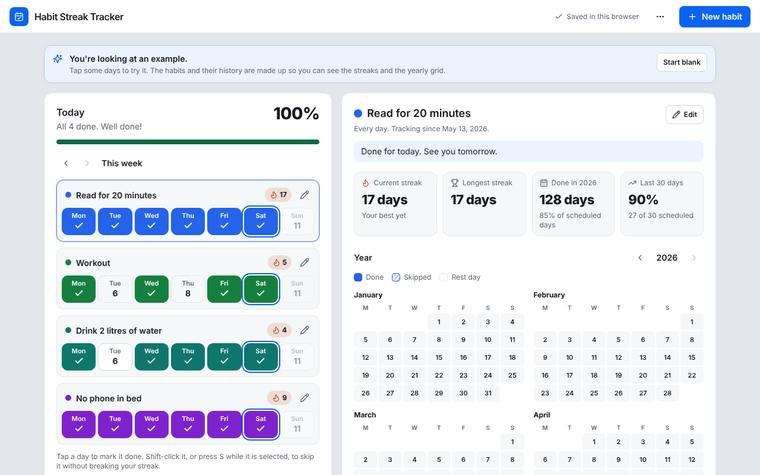Mark Tuesday 6 done for Drink 2 litres
This screenshot has height=475, width=760.
point(115,357)
